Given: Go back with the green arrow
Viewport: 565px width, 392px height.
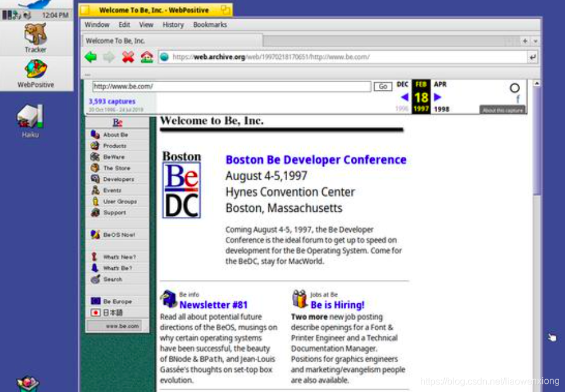Looking at the screenshot, I should tap(91, 57).
